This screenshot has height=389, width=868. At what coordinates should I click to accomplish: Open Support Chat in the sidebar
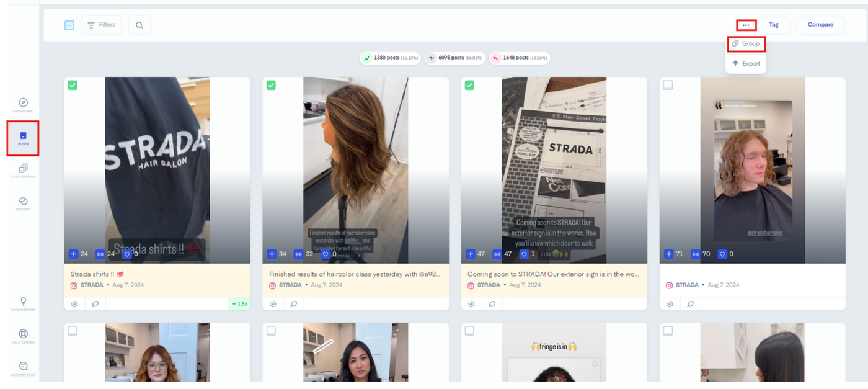(x=23, y=369)
